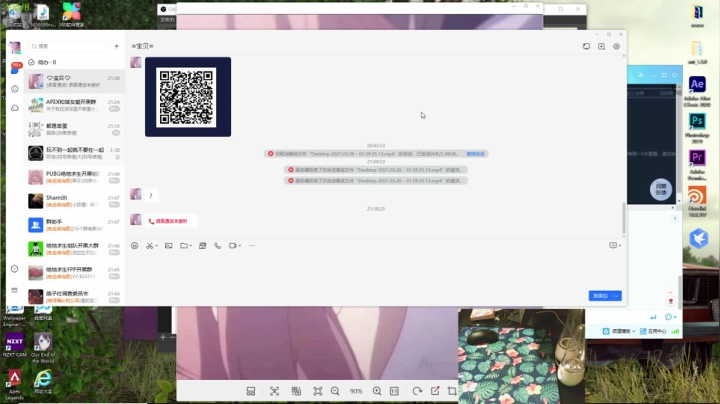720x404 pixels.
Task: Open the PUBG group conversation
Action: click(74, 177)
